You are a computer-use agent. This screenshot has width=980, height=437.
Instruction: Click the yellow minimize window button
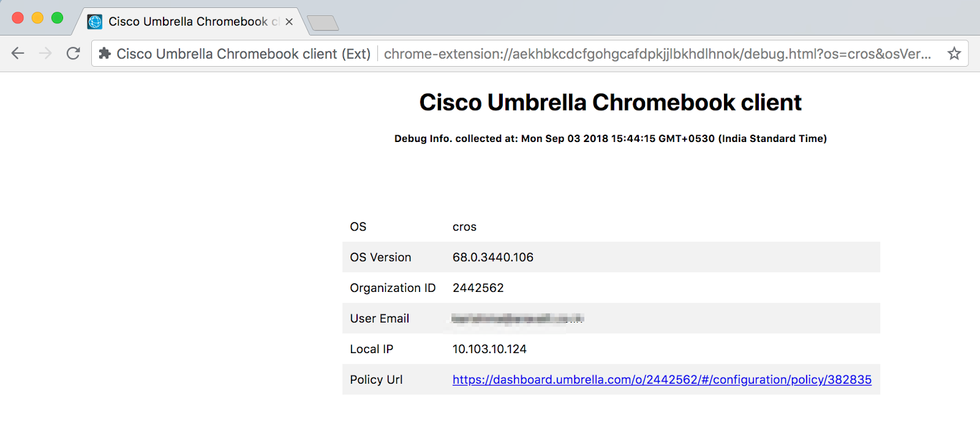tap(37, 18)
